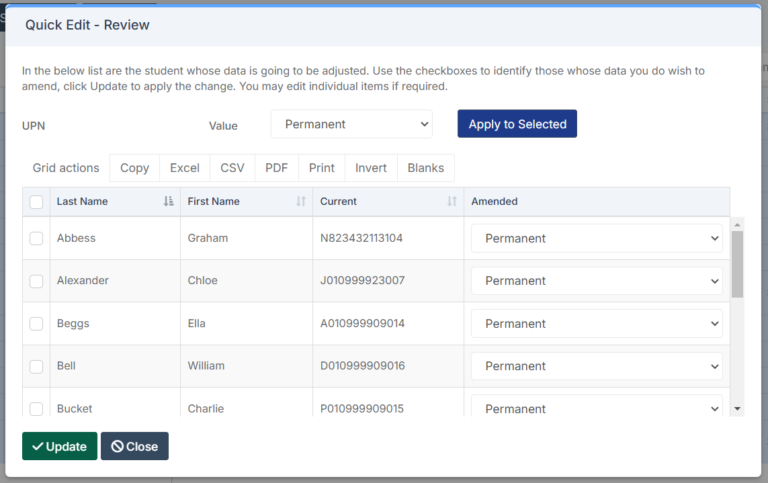
Task: Invert the current row selection
Action: (371, 168)
